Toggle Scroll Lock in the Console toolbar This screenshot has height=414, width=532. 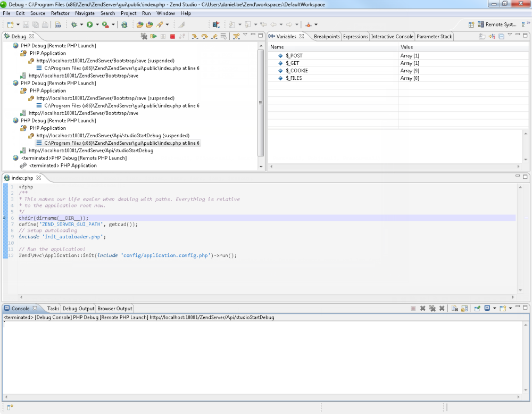coord(464,308)
